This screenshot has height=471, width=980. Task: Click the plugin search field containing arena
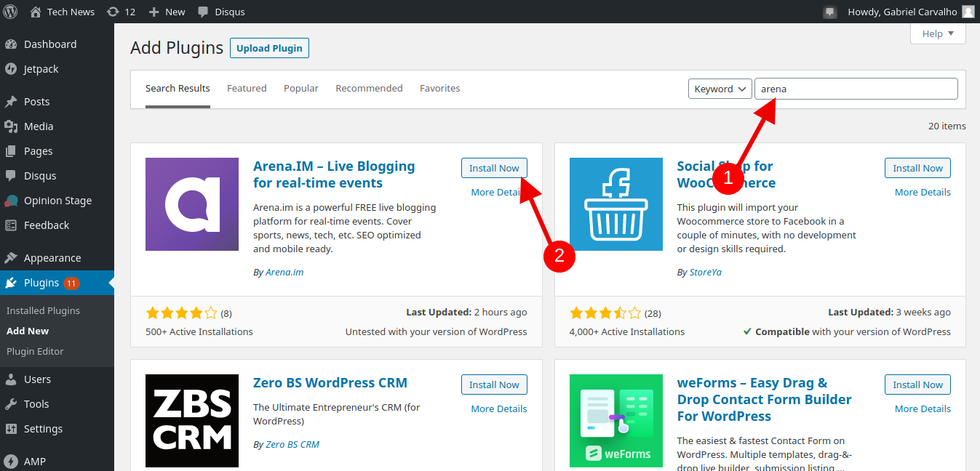click(856, 89)
